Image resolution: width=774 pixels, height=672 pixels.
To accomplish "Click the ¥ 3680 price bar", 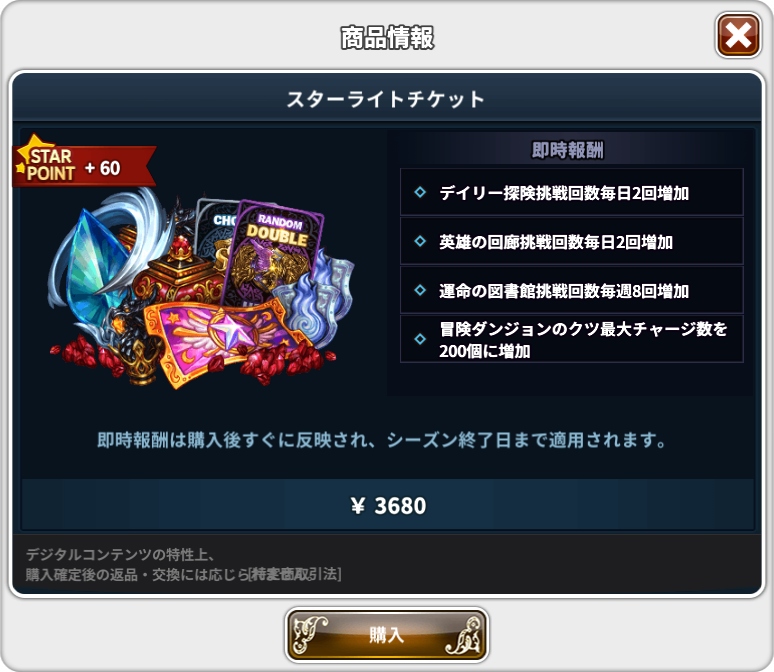I will [387, 505].
